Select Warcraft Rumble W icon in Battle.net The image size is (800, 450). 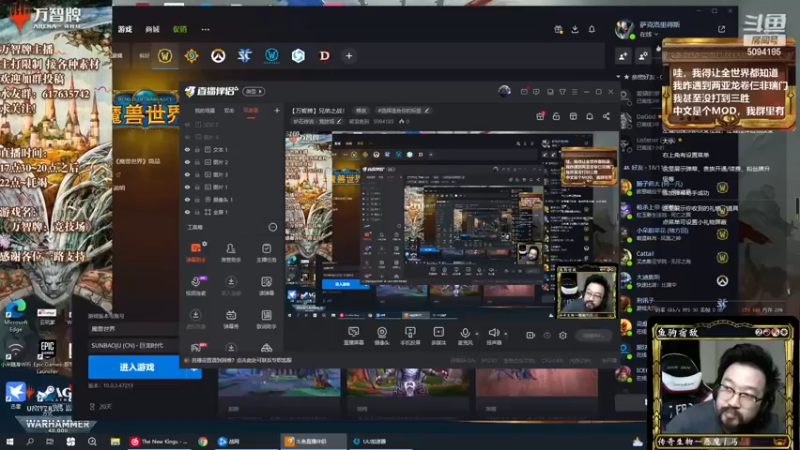(271, 56)
